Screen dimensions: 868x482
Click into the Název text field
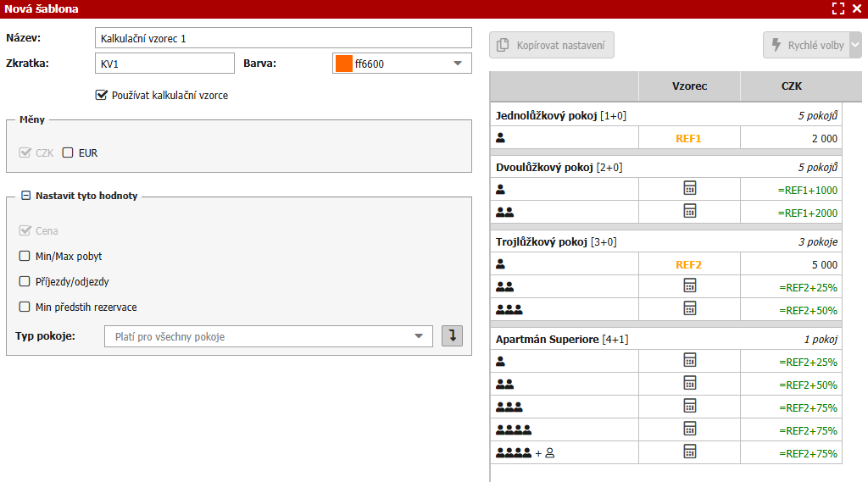click(283, 38)
